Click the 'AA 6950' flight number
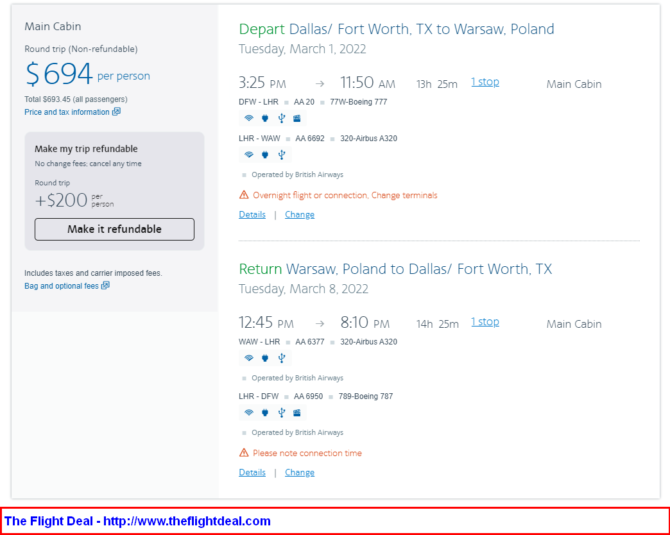Viewport: 670px width, 535px height. coord(309,397)
